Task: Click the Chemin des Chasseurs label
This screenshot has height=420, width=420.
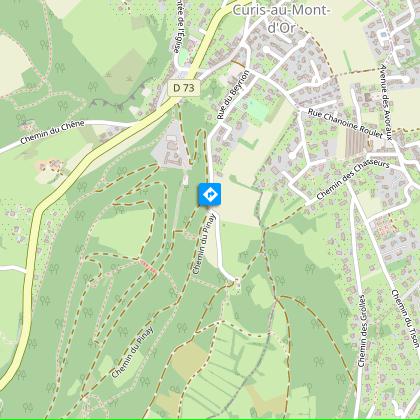Action: coord(353,180)
